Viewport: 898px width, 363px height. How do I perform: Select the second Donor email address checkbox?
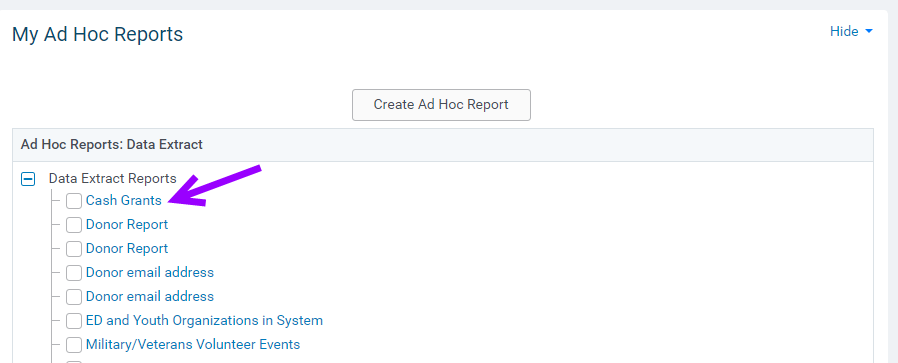point(74,297)
